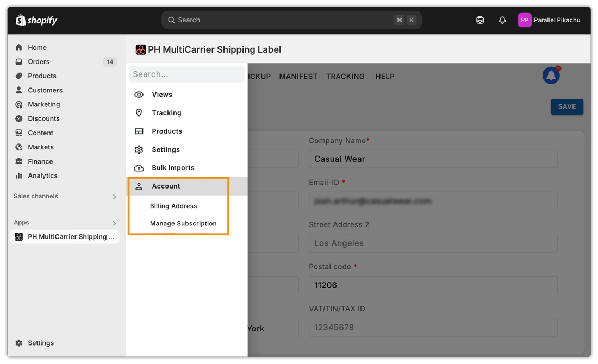Open the TRACKING tab

(x=345, y=76)
